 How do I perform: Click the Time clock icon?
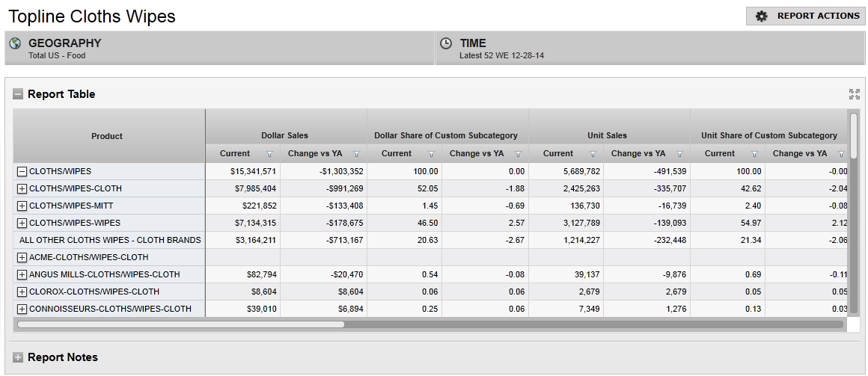coord(446,43)
